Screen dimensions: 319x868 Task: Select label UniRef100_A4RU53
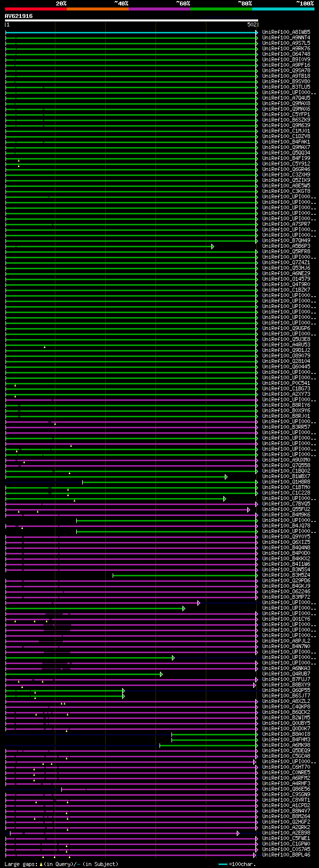286,345
